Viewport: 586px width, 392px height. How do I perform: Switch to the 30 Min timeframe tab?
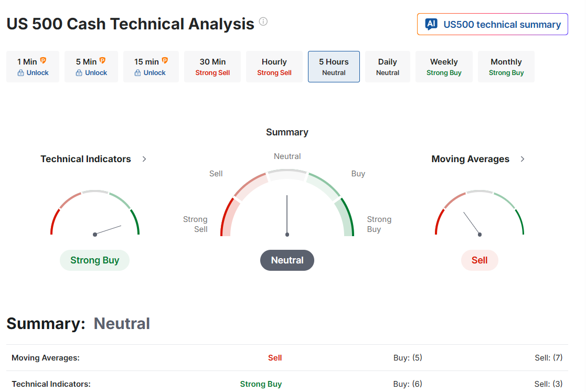click(x=212, y=67)
